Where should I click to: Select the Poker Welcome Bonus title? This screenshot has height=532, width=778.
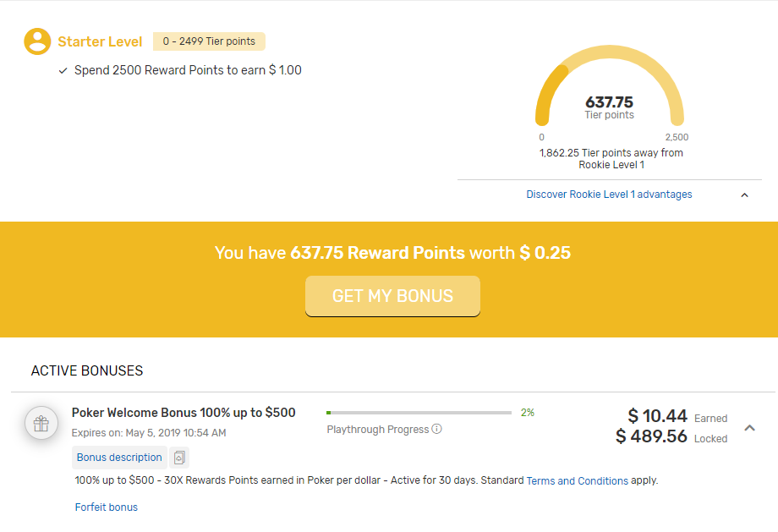(x=184, y=413)
